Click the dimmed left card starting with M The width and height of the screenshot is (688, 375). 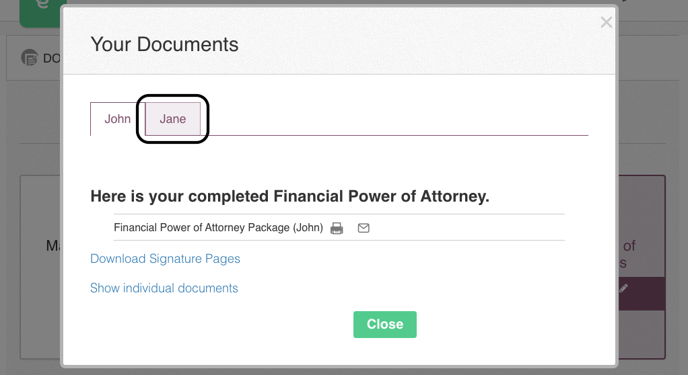(40, 267)
